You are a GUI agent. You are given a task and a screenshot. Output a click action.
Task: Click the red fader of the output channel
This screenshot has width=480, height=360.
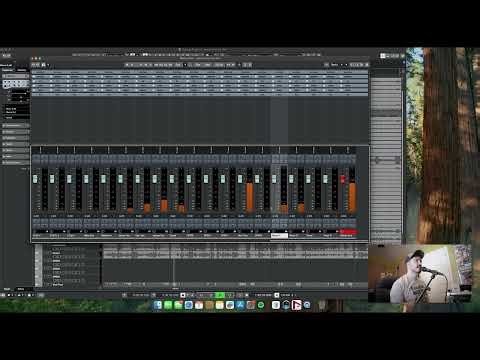[343, 179]
